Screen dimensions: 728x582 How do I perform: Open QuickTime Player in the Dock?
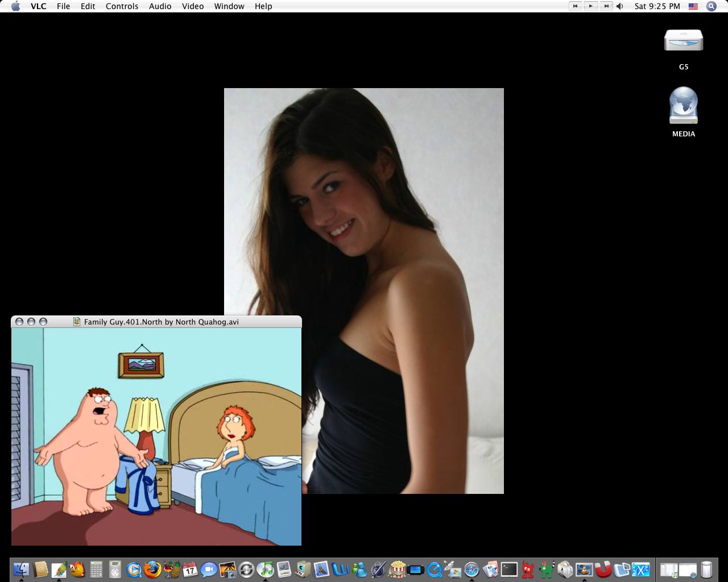pyautogui.click(x=434, y=569)
